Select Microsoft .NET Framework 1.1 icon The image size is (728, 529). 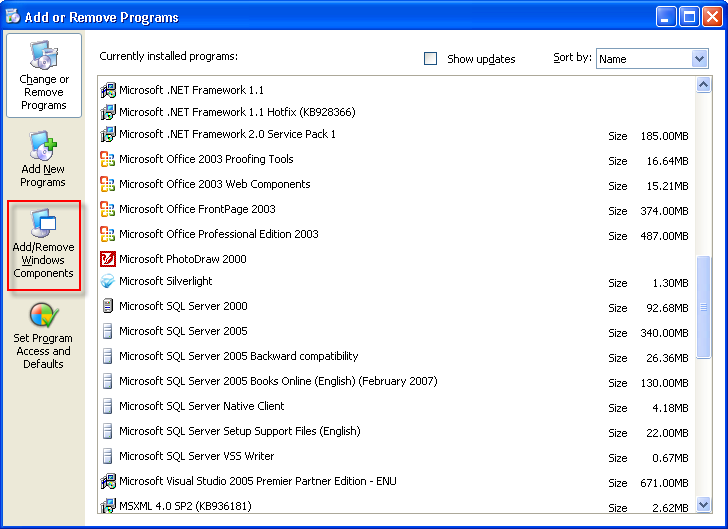coord(108,90)
